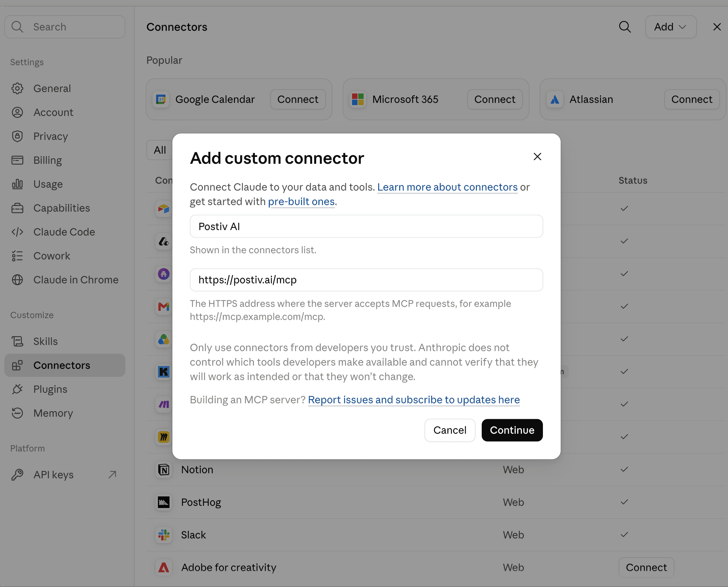728x587 pixels.
Task: Click the sidebar Search field
Action: point(65,27)
